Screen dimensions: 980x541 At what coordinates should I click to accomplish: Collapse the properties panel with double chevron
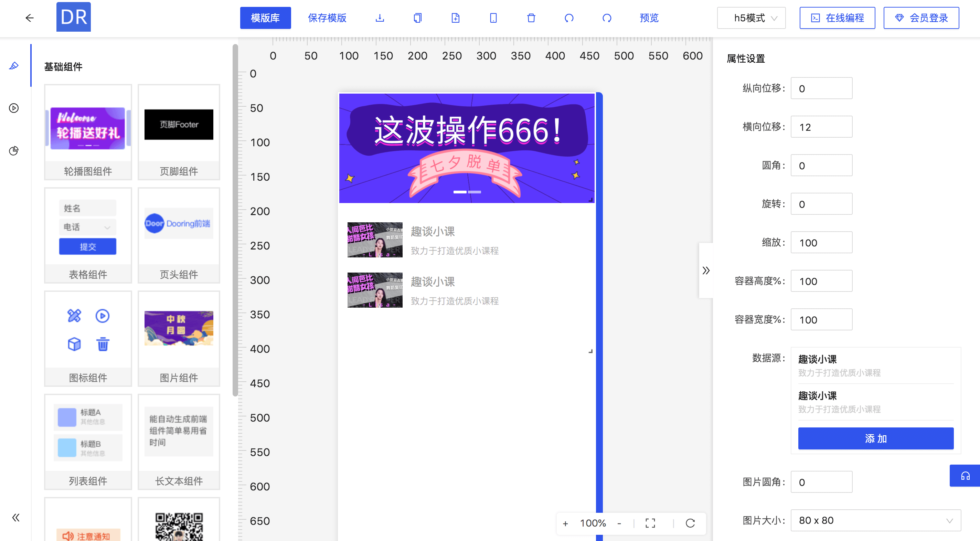coord(706,270)
